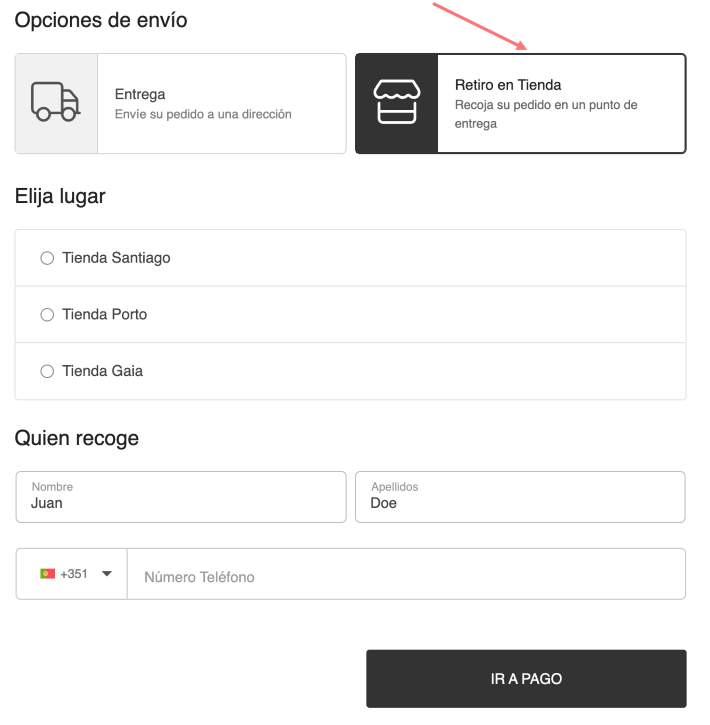Click the Tienda Santiago label text
This screenshot has height=725, width=710.
116,258
